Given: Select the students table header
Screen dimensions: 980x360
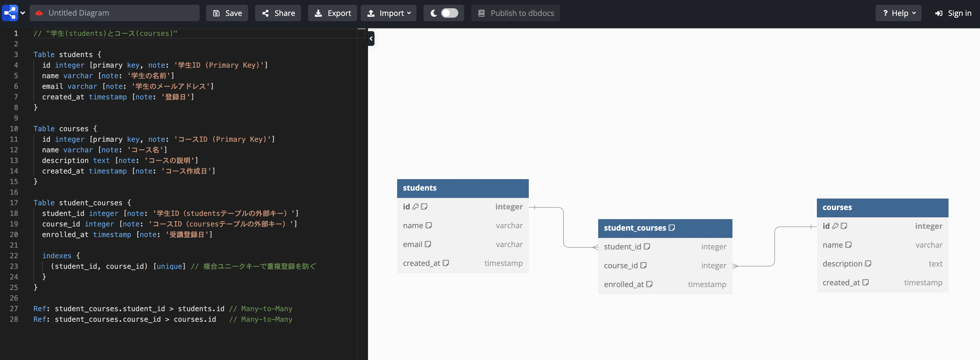Looking at the screenshot, I should pos(462,188).
